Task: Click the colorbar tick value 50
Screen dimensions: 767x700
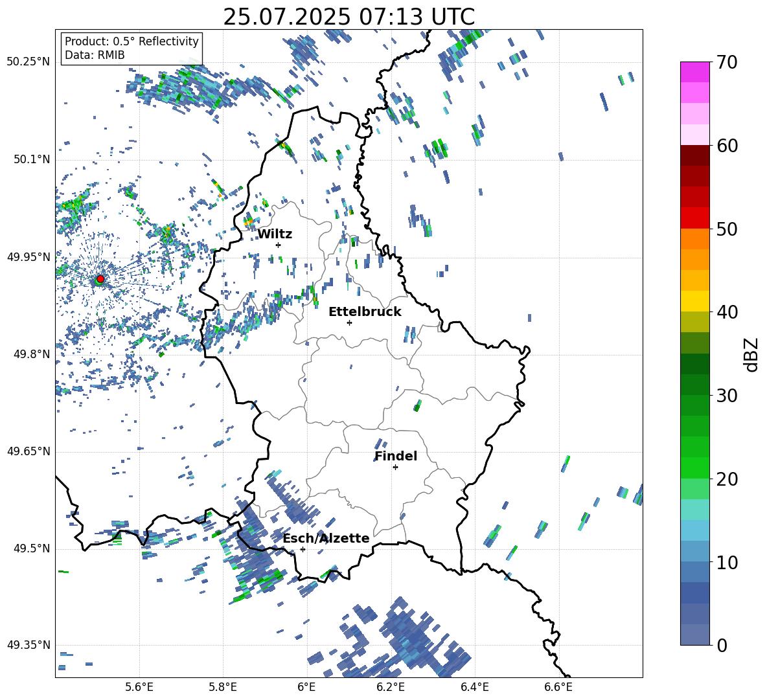Action: click(x=727, y=229)
